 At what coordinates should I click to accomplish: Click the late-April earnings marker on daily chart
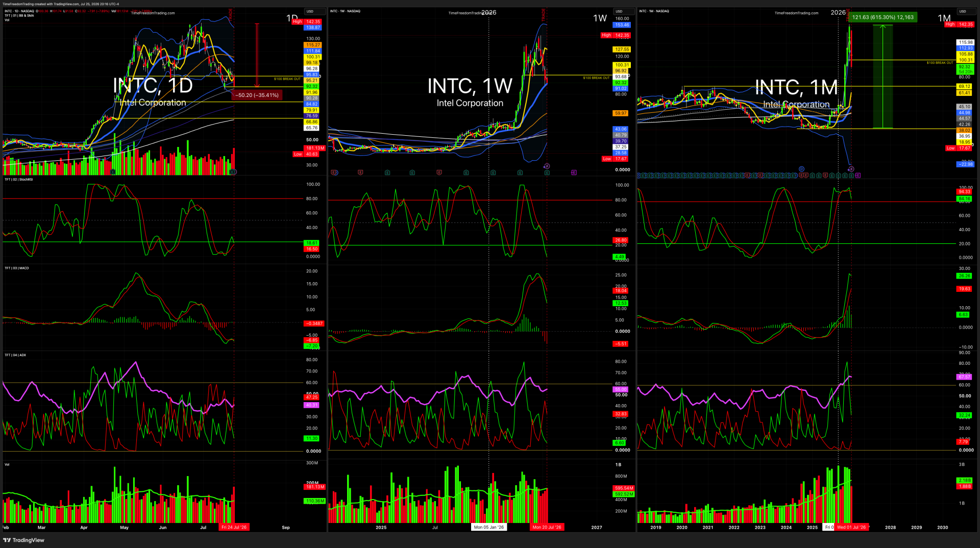click(x=113, y=172)
